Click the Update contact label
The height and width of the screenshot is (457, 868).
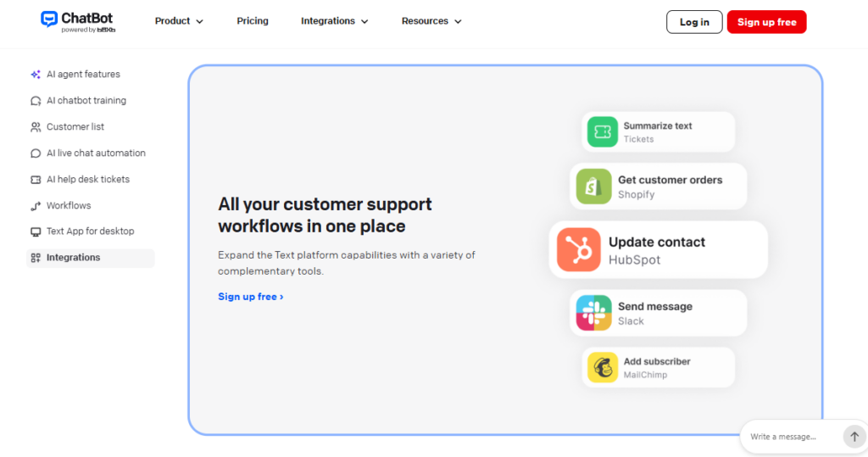(657, 242)
